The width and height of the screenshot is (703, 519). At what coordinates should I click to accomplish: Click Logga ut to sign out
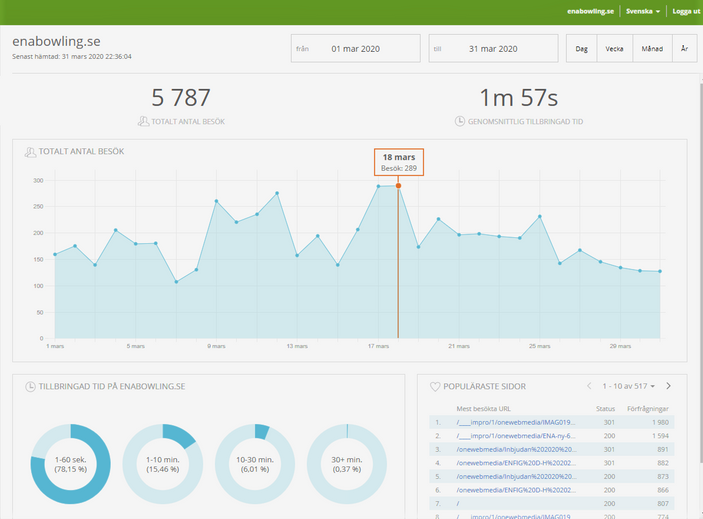(686, 11)
